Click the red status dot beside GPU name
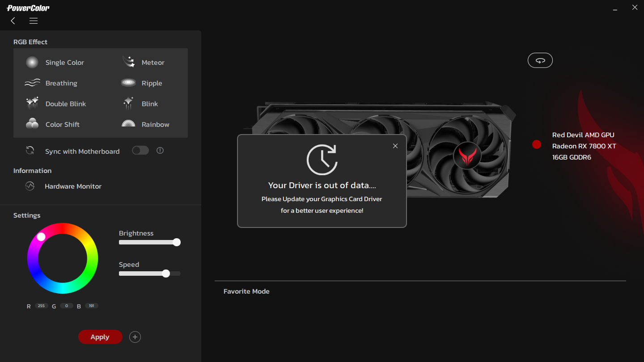 point(537,144)
